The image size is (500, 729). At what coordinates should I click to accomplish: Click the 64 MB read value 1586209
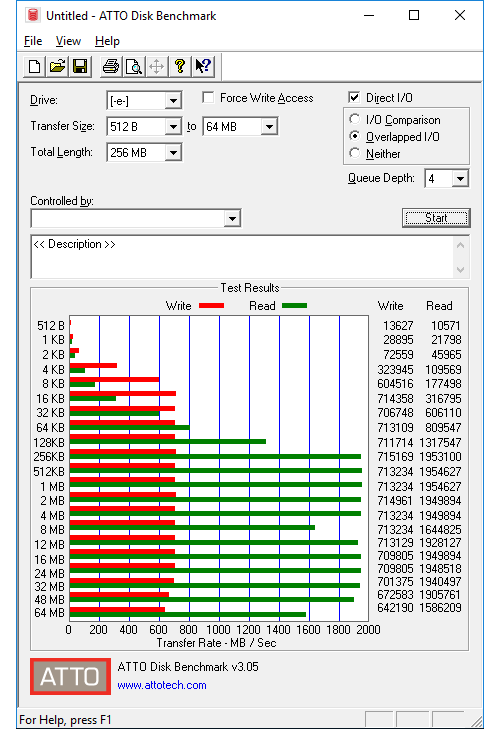pyautogui.click(x=440, y=607)
